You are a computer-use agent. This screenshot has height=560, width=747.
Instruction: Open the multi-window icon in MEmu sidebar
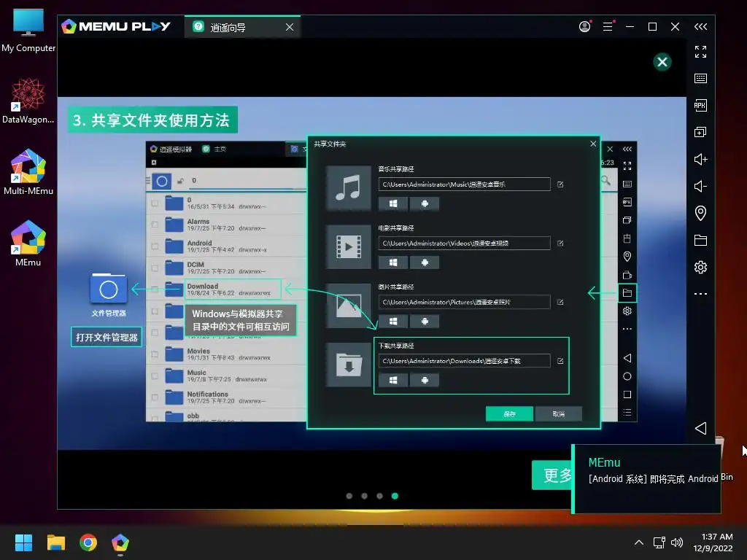point(700,132)
